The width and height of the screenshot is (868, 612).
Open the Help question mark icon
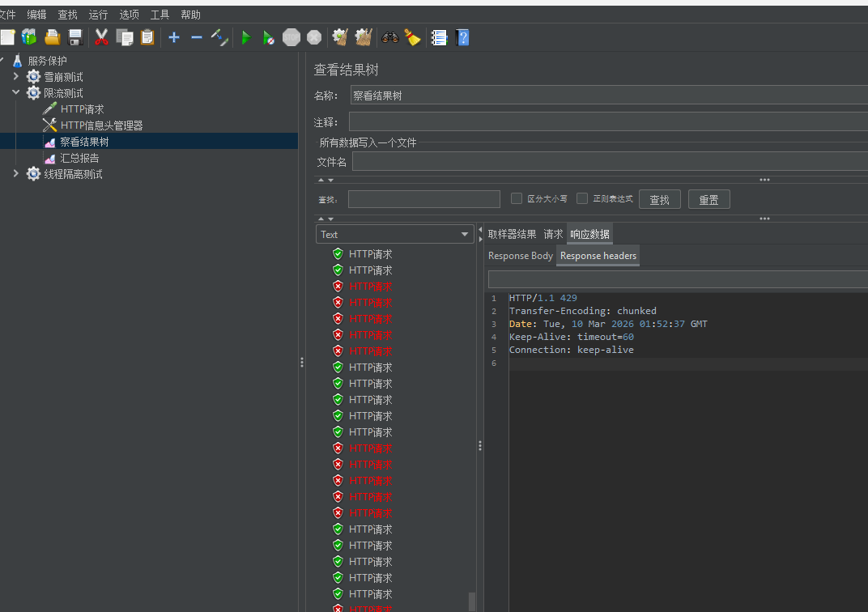point(463,37)
